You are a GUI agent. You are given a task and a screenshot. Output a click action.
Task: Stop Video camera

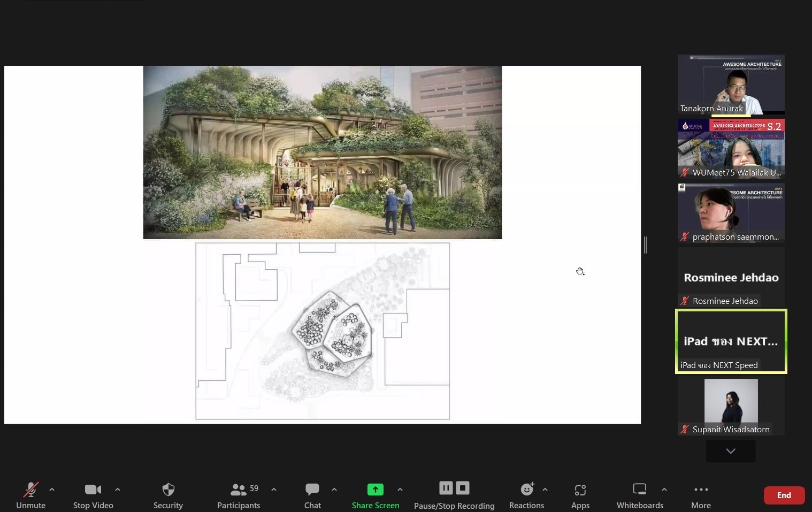[93, 495]
